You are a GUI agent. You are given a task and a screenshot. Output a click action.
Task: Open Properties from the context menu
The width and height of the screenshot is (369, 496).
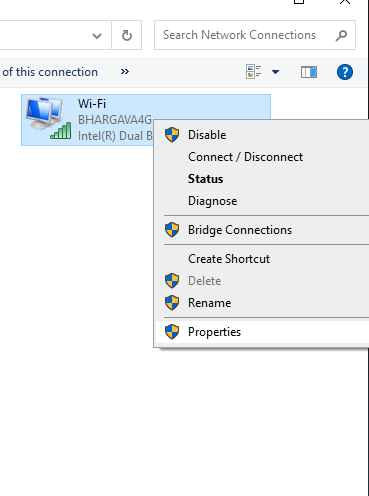pyautogui.click(x=262, y=332)
